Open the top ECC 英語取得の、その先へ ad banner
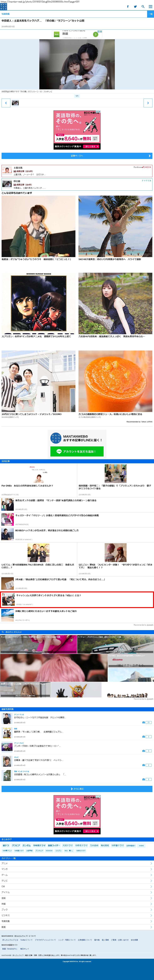This screenshot has height=980, width=154. tap(77, 130)
